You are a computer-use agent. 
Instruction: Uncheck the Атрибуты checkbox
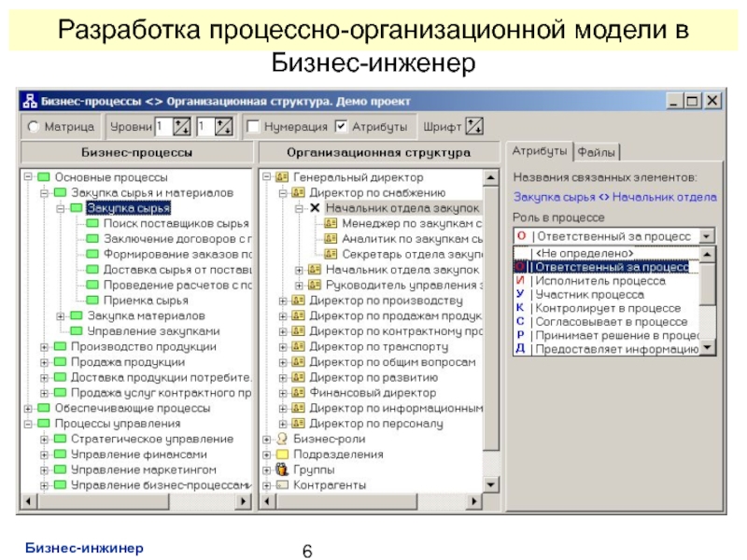click(x=341, y=127)
